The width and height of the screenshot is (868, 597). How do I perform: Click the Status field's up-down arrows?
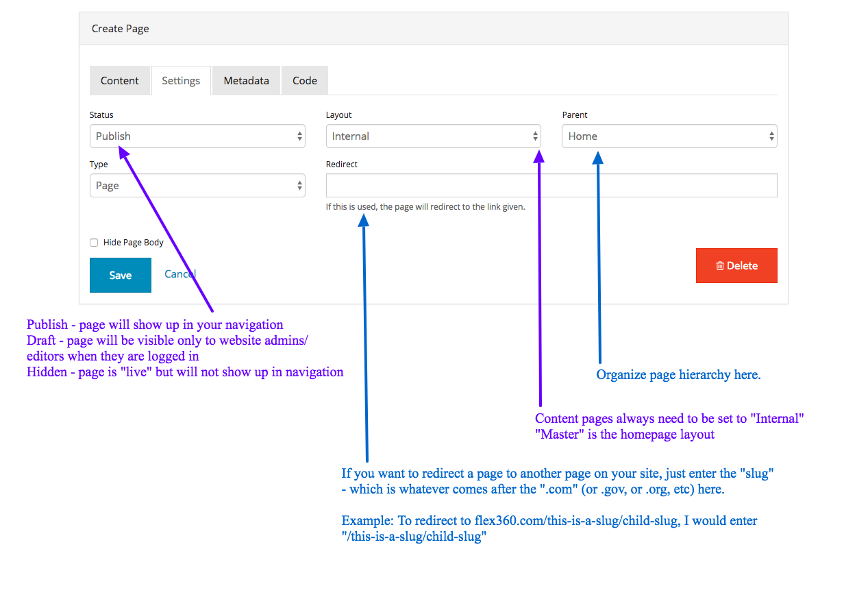tap(299, 136)
